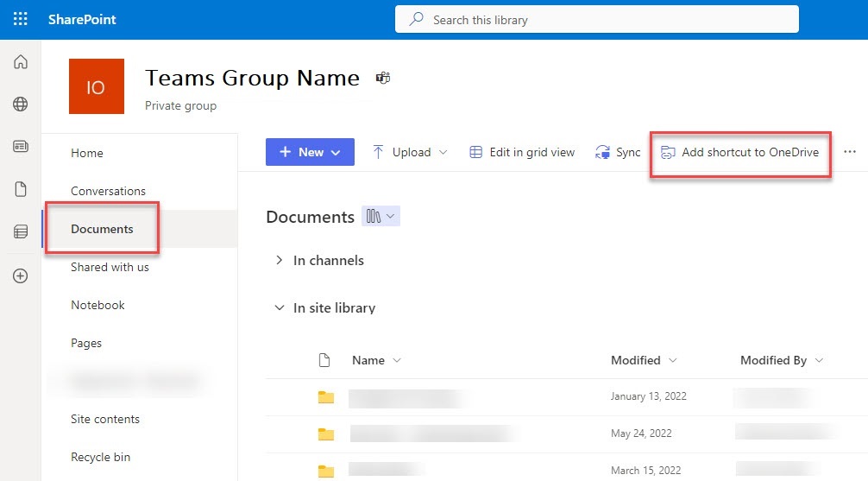The height and width of the screenshot is (481, 868).
Task: Click the Sync toolbar button
Action: 618,152
